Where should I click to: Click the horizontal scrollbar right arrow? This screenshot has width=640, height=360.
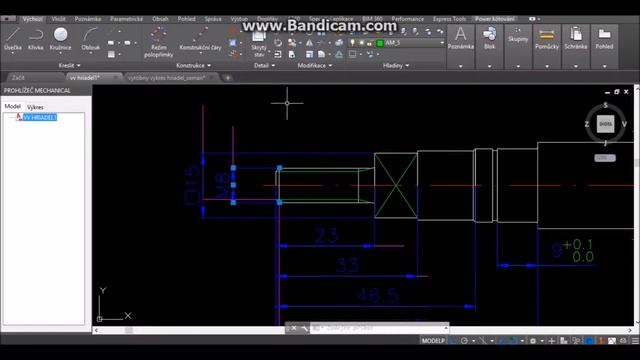click(x=630, y=330)
